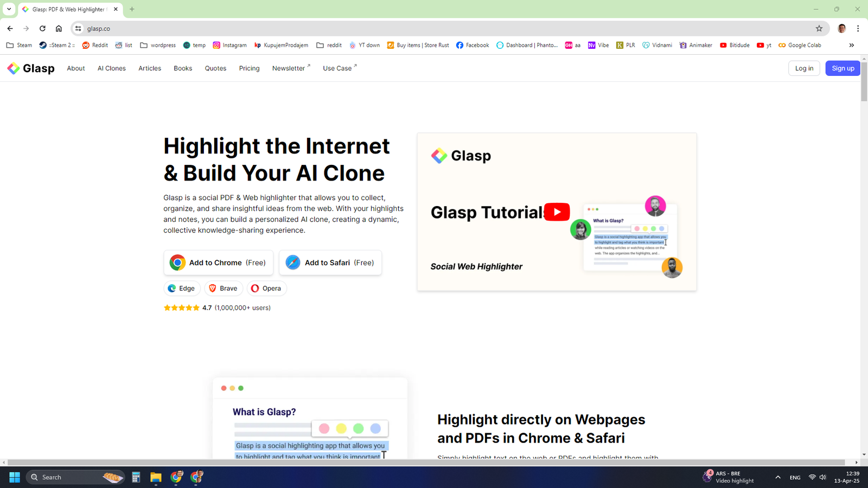Image resolution: width=868 pixels, height=488 pixels.
Task: Open the Google Colab bookmark
Action: tap(800, 45)
